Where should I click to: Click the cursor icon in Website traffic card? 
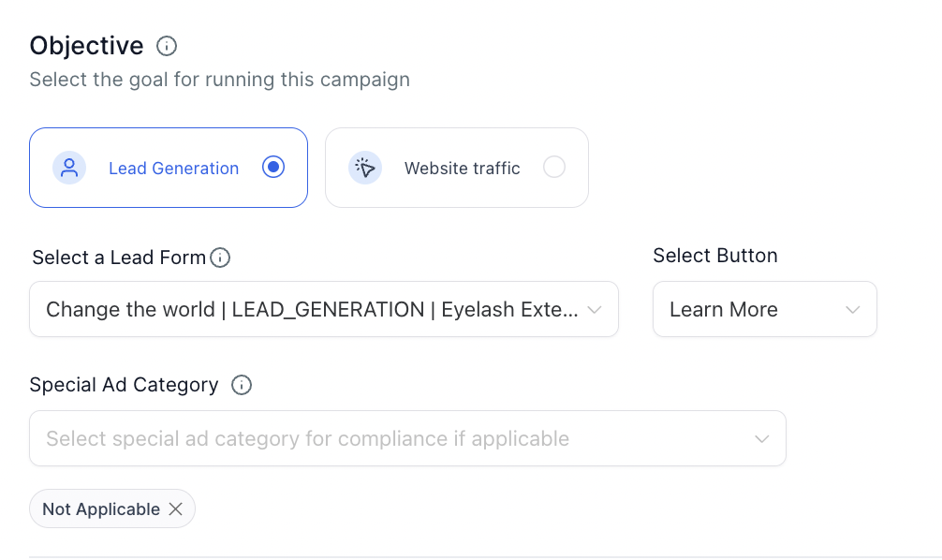(365, 168)
